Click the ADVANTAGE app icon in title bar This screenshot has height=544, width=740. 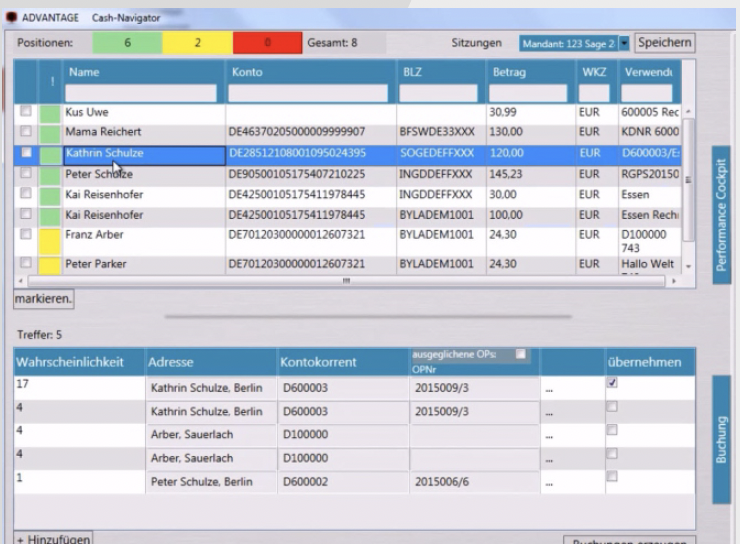(x=11, y=17)
